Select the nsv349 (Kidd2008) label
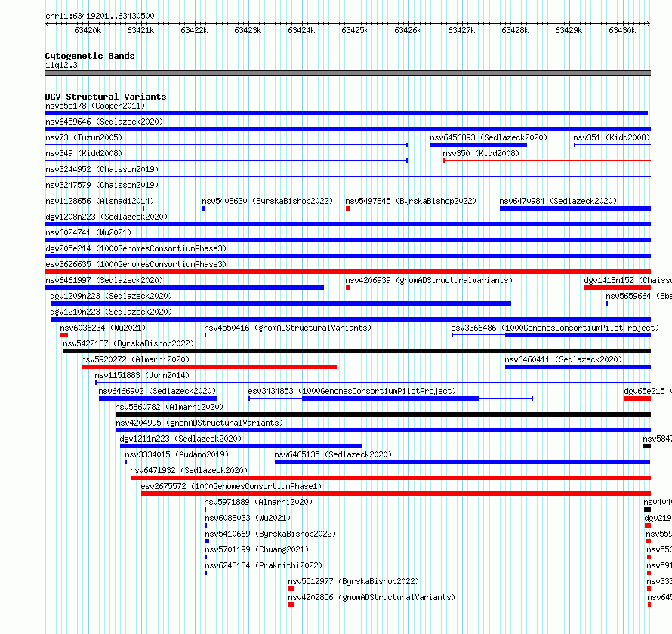Image resolution: width=672 pixels, height=634 pixels. pyautogui.click(x=84, y=153)
